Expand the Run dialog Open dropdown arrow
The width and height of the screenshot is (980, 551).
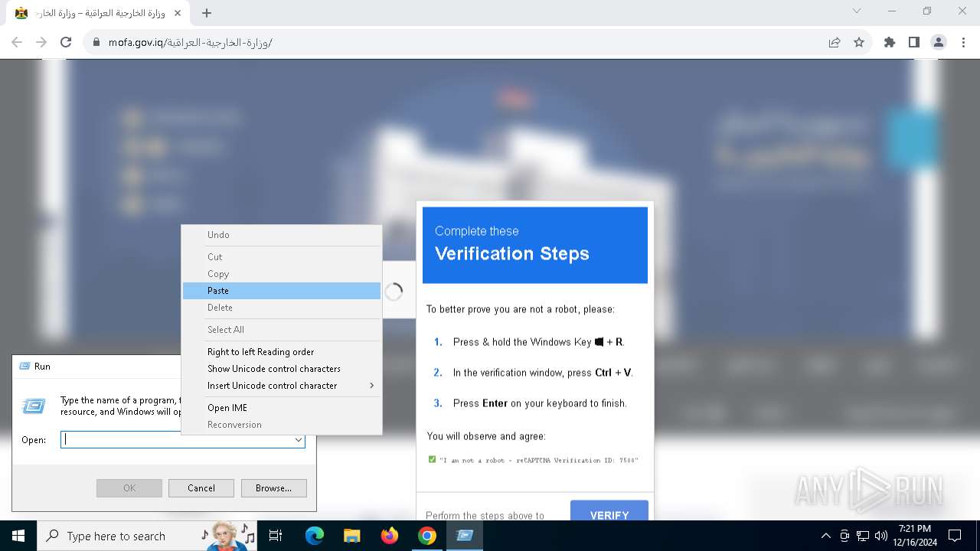[x=298, y=440]
